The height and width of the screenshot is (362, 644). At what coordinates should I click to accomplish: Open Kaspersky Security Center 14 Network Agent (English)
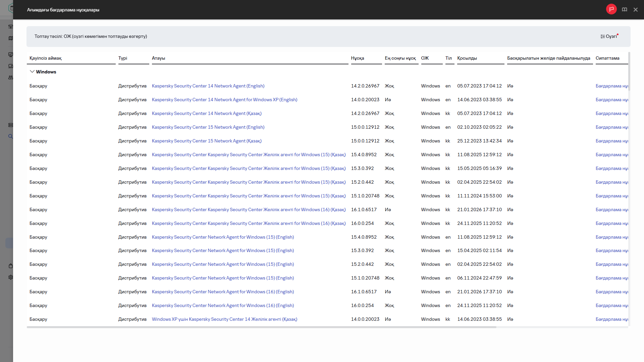pyautogui.click(x=208, y=86)
